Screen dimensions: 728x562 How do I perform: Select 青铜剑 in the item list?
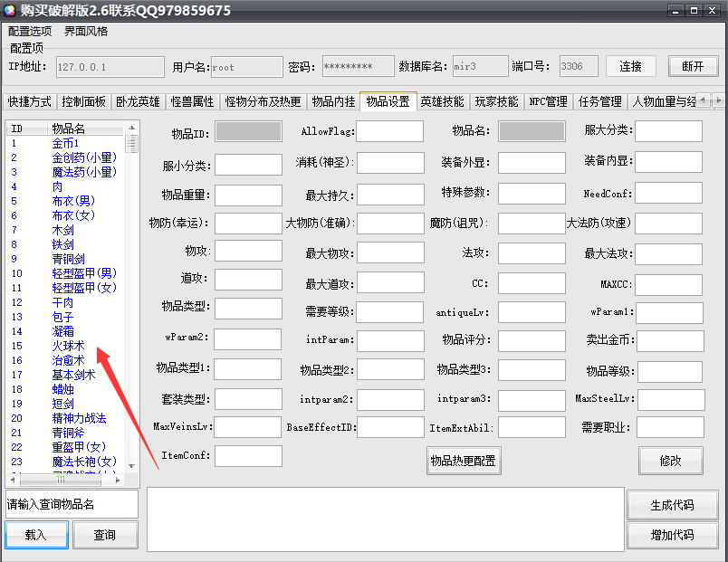[69, 259]
